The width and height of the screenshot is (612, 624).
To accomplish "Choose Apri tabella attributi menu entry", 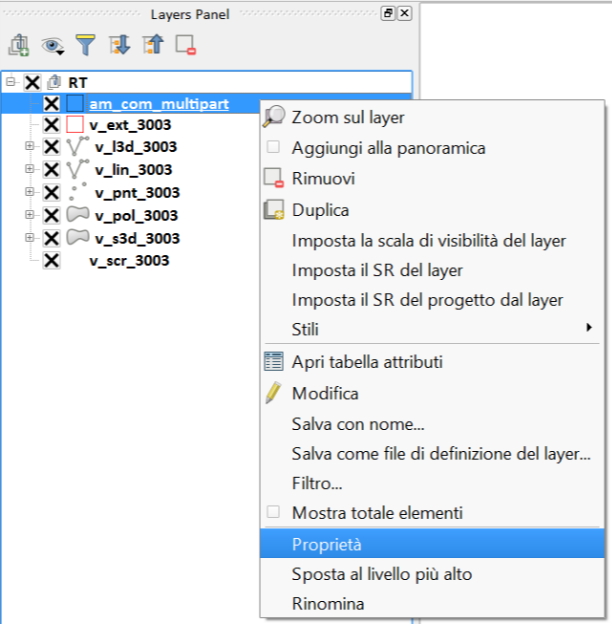I will [366, 362].
